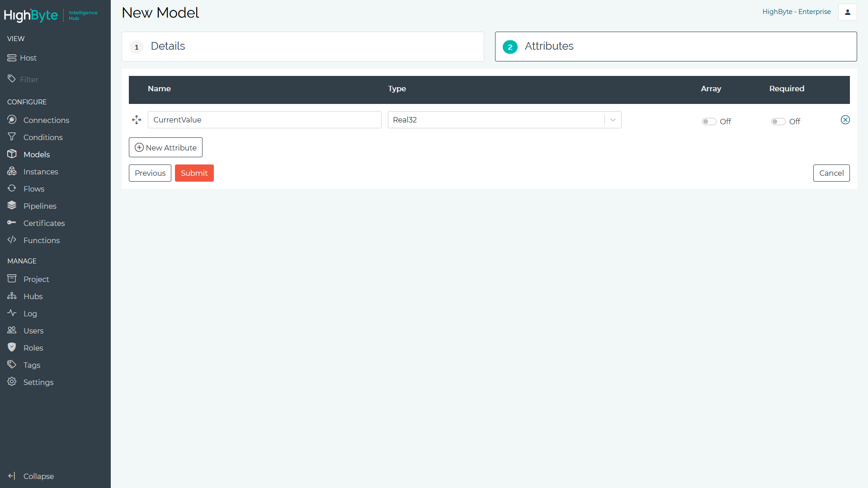Click the Previous button
The height and width of the screenshot is (488, 868).
point(150,173)
